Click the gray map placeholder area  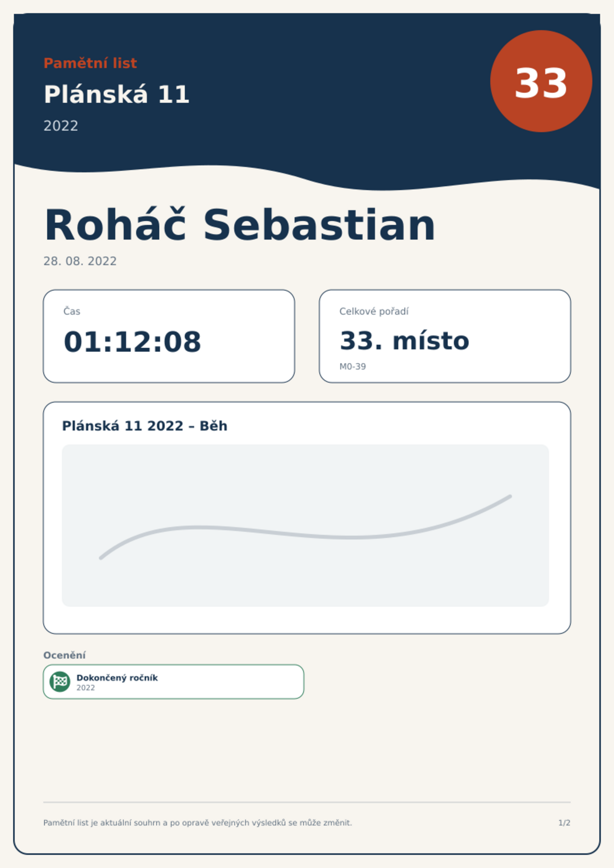coord(305,525)
